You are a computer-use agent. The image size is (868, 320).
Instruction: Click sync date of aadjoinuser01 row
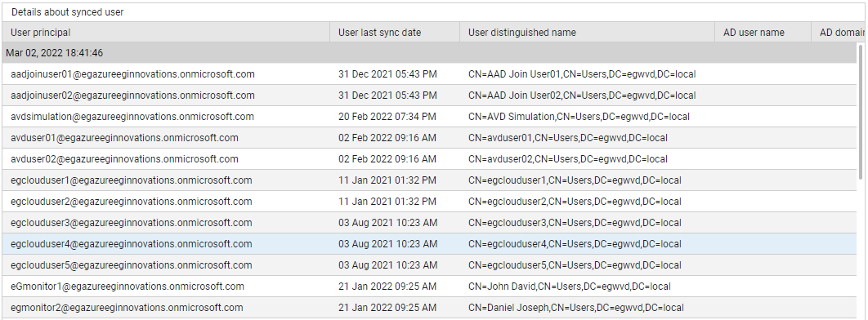point(387,74)
